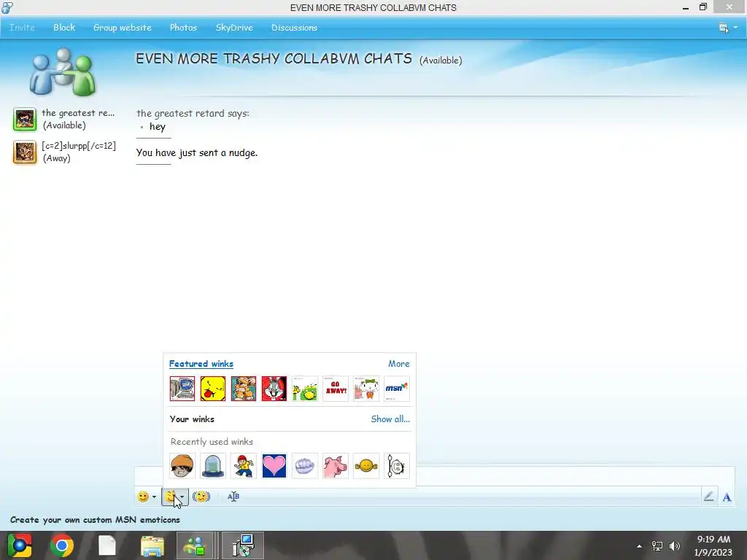The height and width of the screenshot is (560, 747).
Task: Send a nudge with the shaking face
Action: click(x=201, y=497)
